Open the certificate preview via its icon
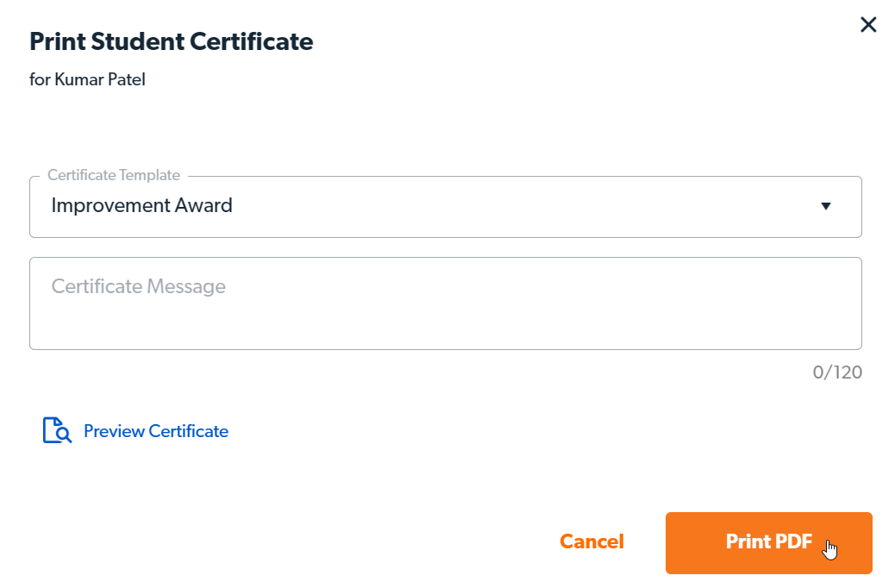The width and height of the screenshot is (895, 588). pos(57,430)
